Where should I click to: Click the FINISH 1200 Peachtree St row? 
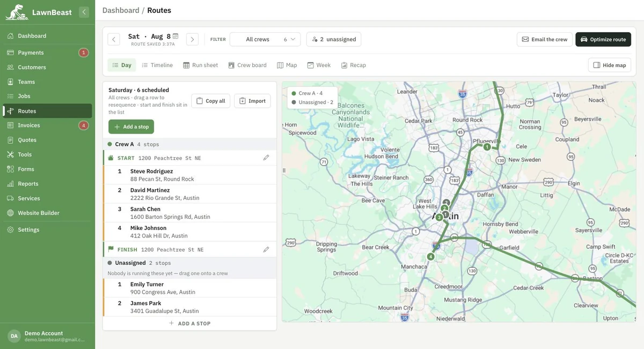click(189, 249)
